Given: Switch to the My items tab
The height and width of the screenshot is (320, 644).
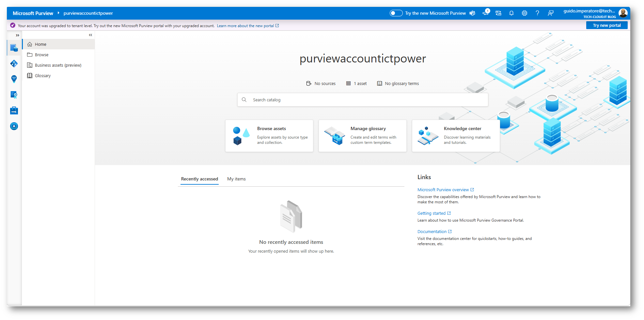Looking at the screenshot, I should (236, 179).
